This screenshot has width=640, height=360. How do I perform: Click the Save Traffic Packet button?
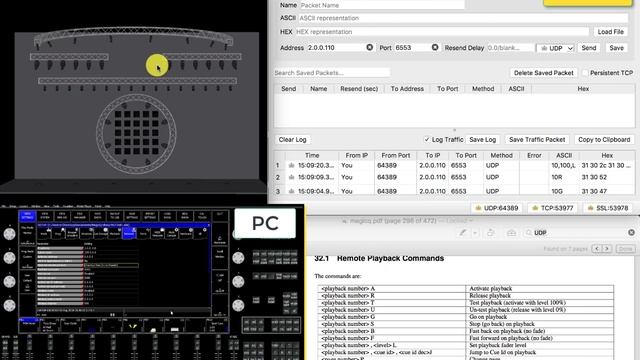click(537, 140)
